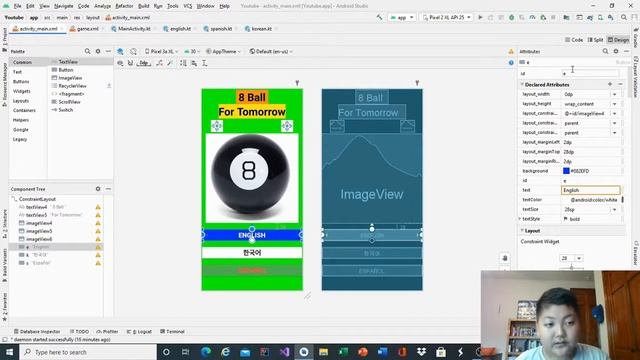Run the app with the play icon
The height and width of the screenshot is (360, 640).
pyautogui.click(x=480, y=18)
